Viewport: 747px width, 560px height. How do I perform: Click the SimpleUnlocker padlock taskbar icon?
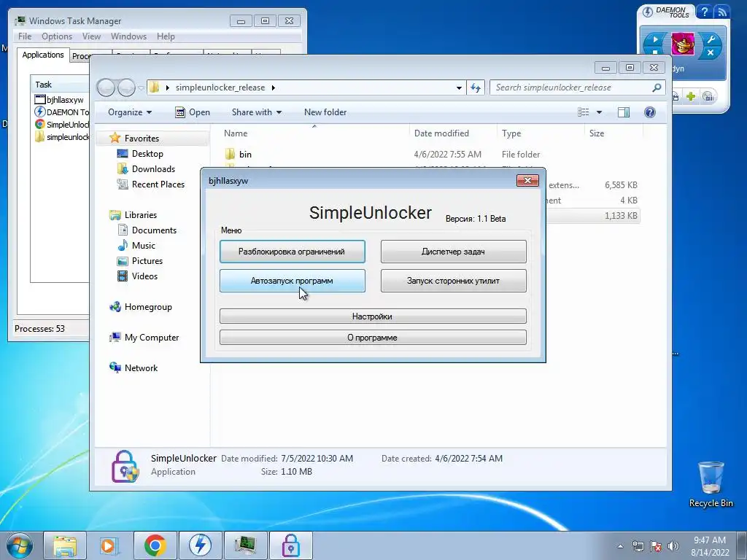pos(290,545)
